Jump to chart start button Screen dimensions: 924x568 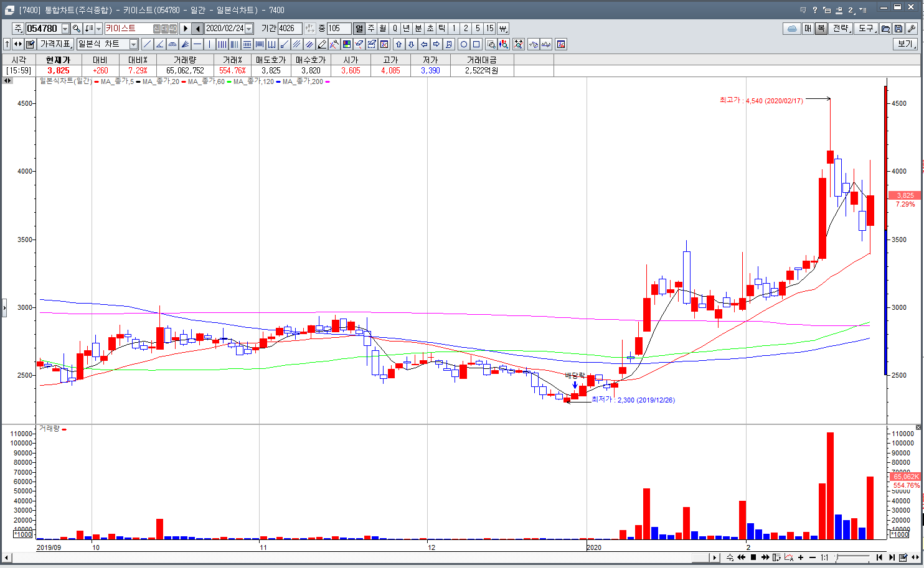tap(879, 557)
